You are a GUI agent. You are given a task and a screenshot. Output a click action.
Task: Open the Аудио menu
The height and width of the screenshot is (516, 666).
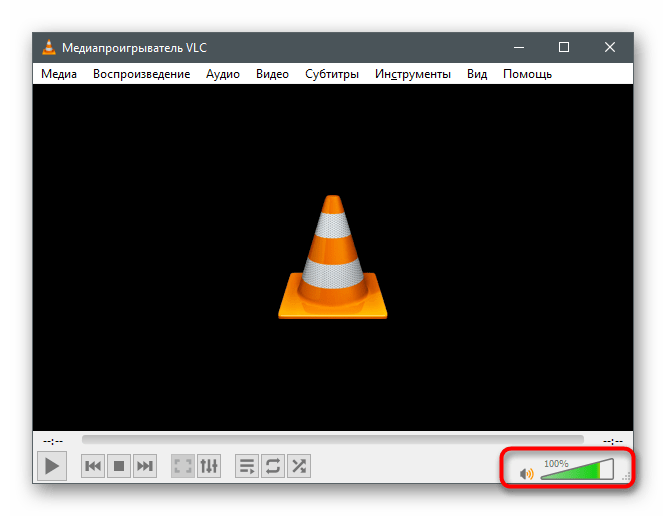(x=223, y=74)
